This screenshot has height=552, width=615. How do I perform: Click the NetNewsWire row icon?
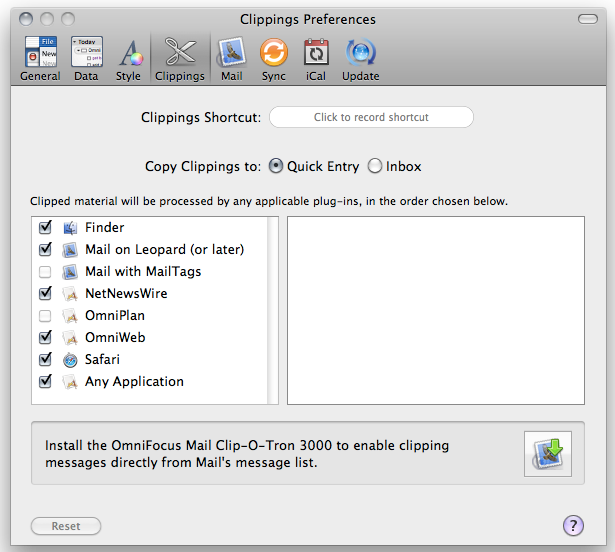(70, 293)
